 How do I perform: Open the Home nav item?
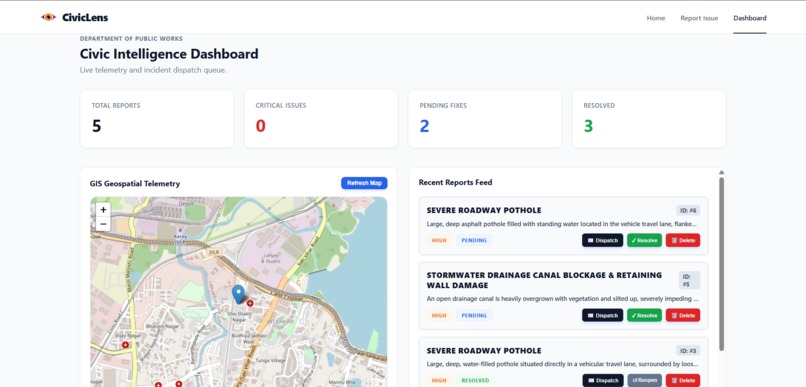tap(655, 18)
